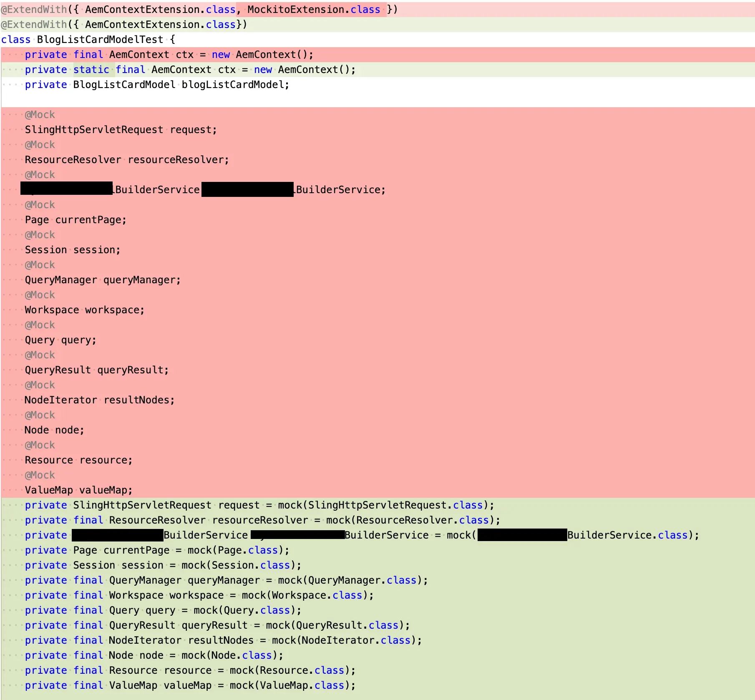
Task: Click added line 'resource = mock(Resource.class)'
Action: pyautogui.click(x=377, y=670)
